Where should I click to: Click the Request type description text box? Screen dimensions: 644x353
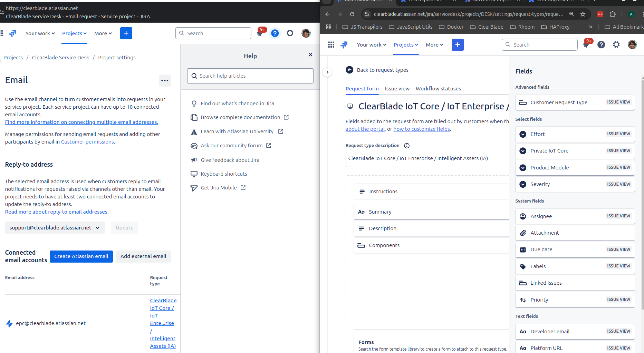pos(427,159)
